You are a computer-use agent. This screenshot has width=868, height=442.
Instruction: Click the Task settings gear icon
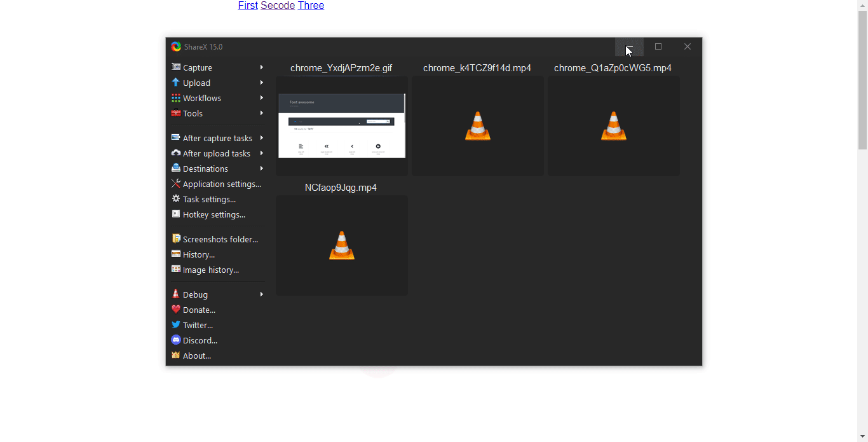click(176, 199)
